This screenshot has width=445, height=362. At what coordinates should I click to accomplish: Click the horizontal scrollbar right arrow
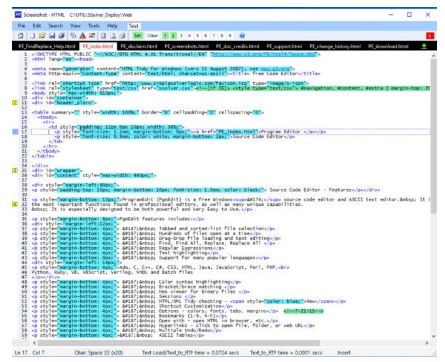point(427,343)
